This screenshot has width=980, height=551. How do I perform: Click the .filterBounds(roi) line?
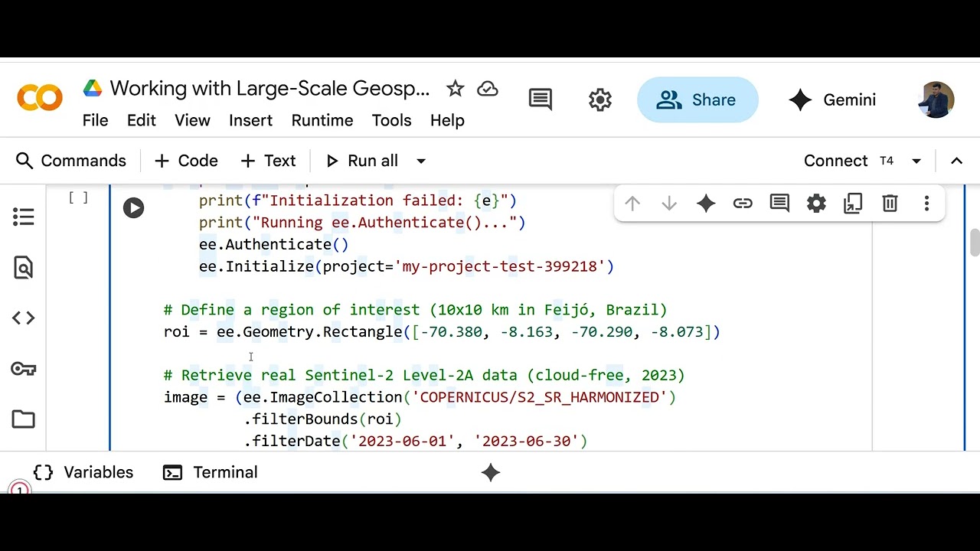point(322,419)
